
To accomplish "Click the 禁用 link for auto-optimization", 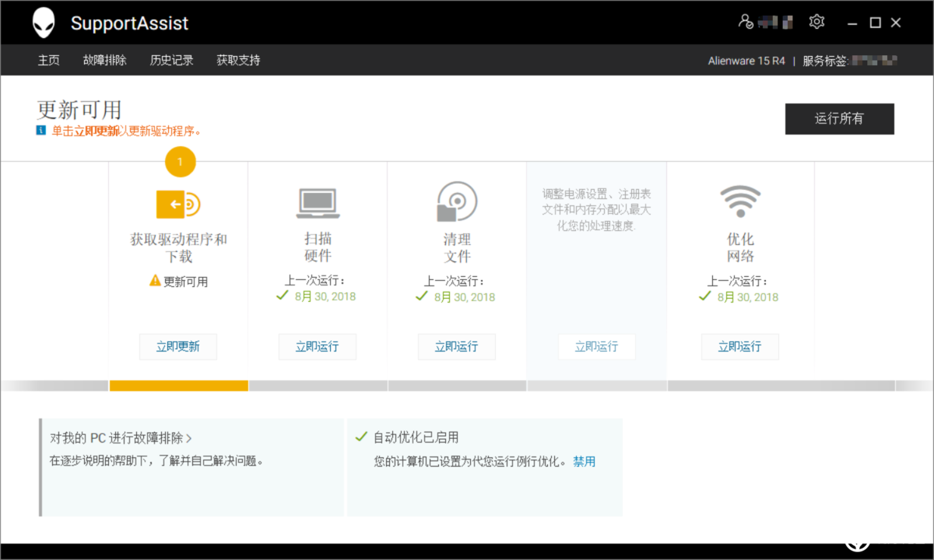I will (585, 461).
